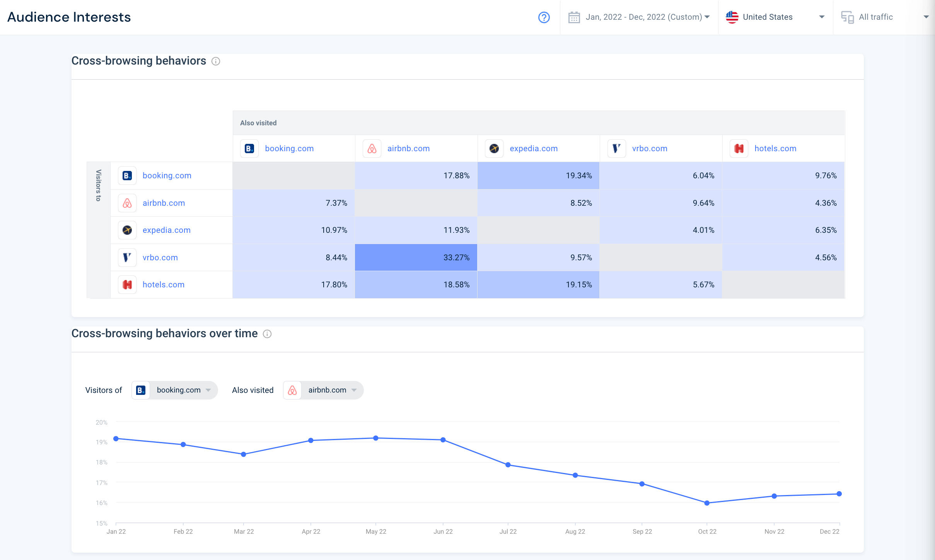Open booking.com link in column header
The width and height of the screenshot is (935, 560).
[x=289, y=149]
